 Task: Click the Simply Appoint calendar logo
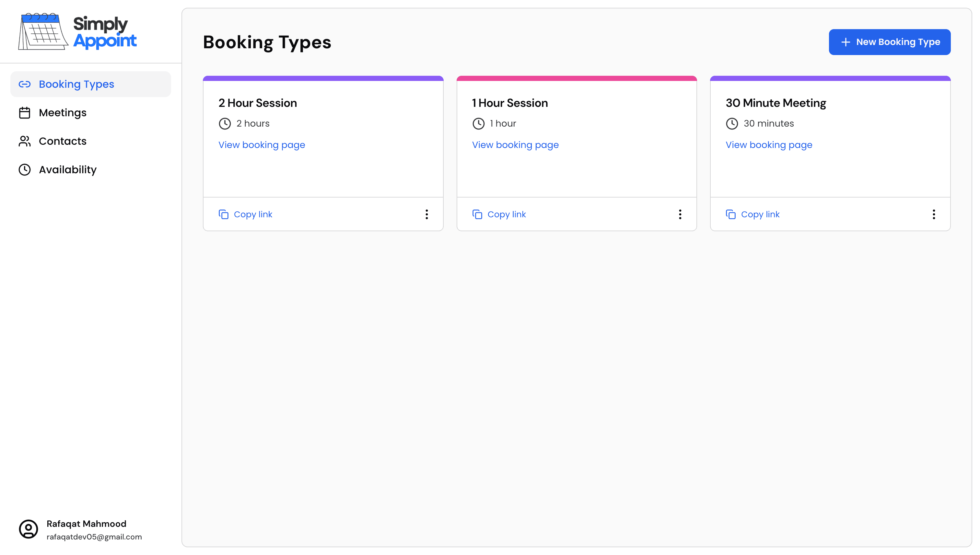43,32
